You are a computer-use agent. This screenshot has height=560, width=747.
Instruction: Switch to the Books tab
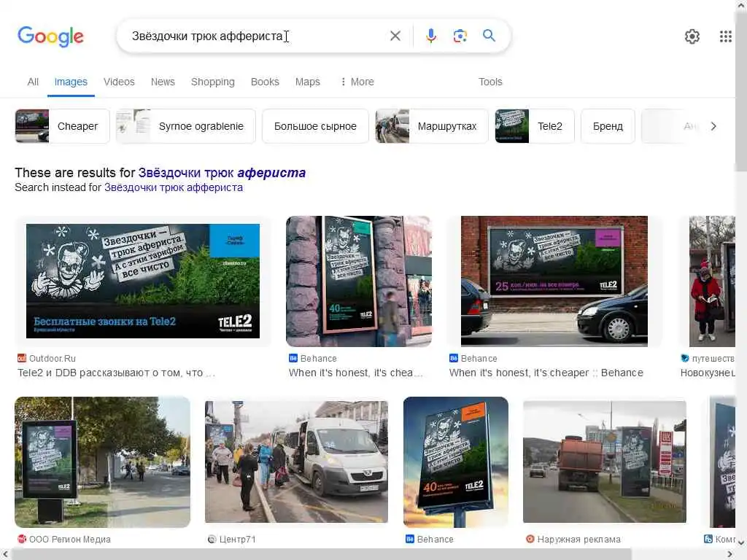point(265,82)
